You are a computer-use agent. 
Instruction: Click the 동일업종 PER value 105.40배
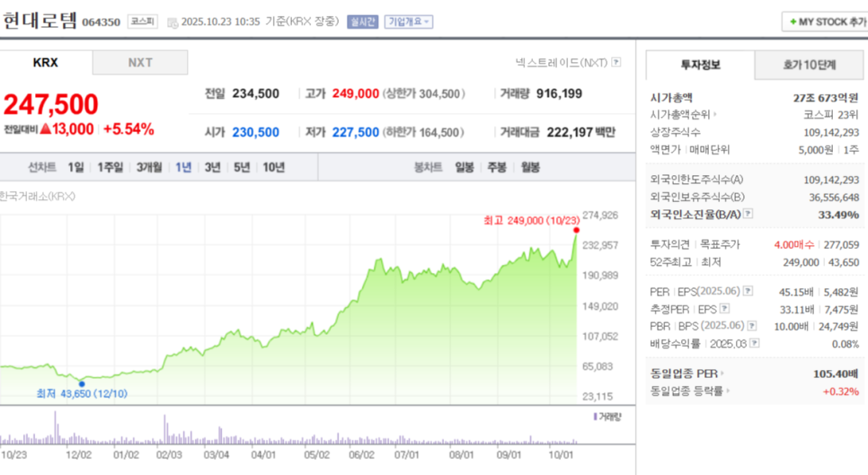coord(836,374)
